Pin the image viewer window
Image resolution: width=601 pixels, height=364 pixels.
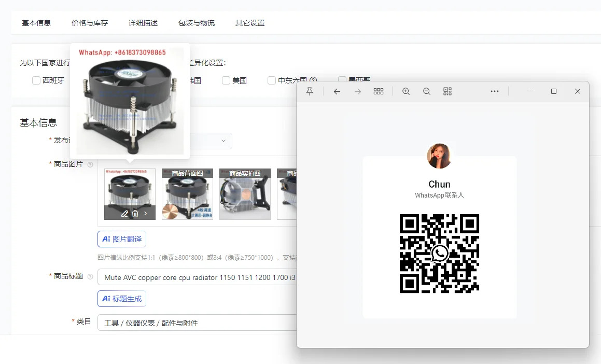tap(310, 91)
